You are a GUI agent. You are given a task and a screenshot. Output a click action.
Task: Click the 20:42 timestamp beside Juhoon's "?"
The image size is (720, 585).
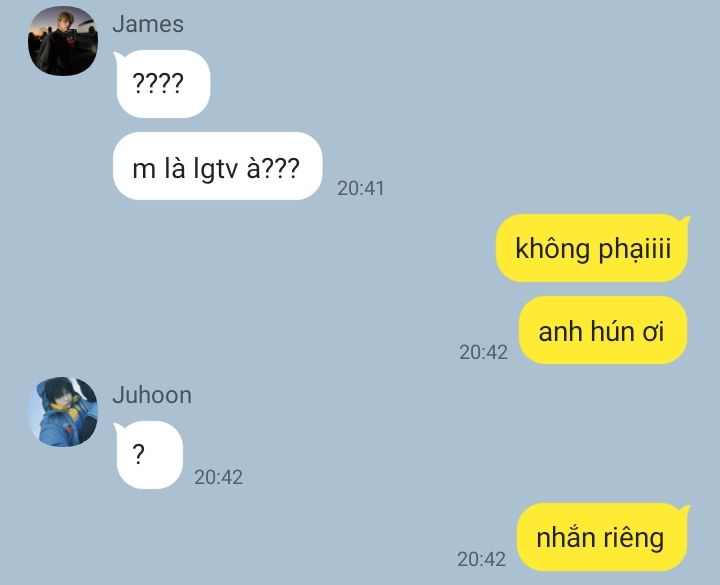(x=218, y=478)
